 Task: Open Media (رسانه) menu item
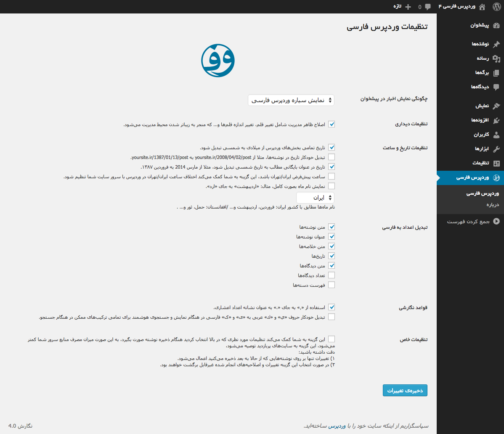[470, 58]
